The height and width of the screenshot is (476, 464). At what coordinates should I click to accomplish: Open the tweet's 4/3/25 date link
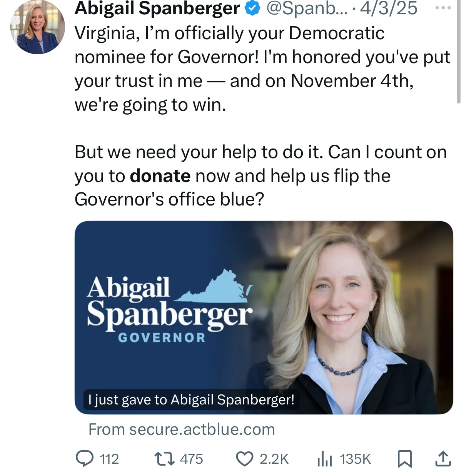click(x=389, y=8)
